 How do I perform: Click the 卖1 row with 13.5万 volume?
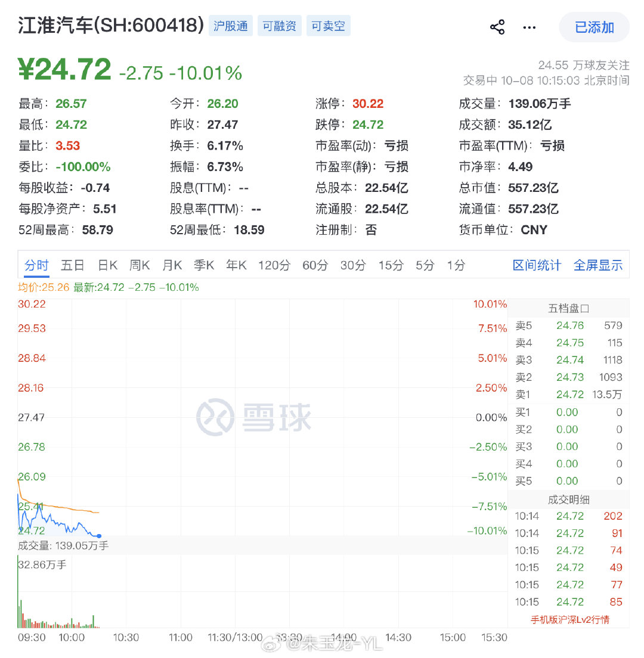[x=568, y=394]
